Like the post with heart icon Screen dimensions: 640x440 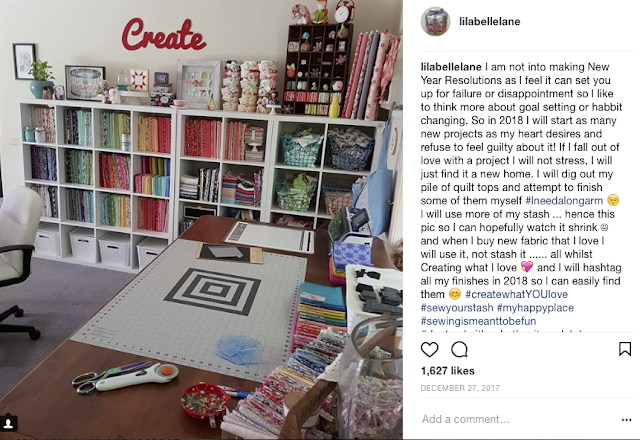pyautogui.click(x=429, y=350)
